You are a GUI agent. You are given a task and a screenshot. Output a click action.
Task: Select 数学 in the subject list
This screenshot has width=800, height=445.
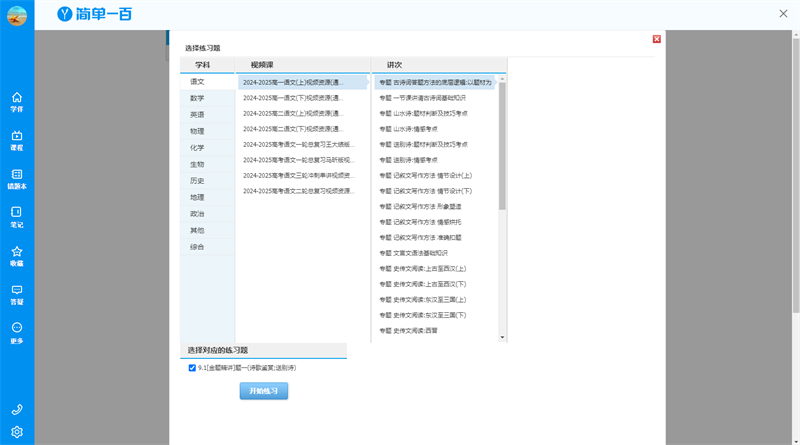point(198,98)
